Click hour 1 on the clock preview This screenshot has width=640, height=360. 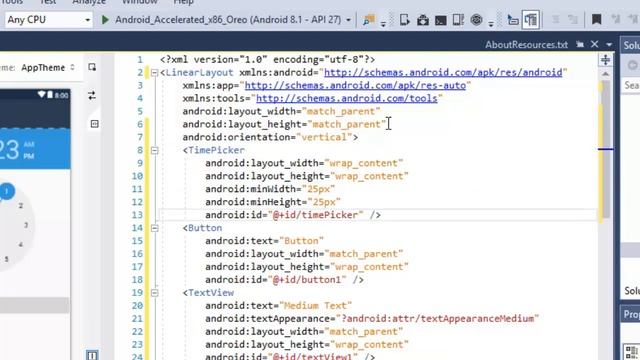pos(7,191)
